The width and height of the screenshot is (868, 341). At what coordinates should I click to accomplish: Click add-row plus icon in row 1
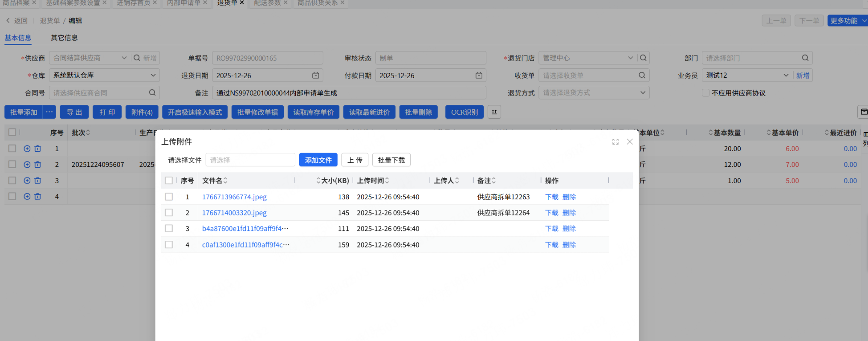click(27, 149)
